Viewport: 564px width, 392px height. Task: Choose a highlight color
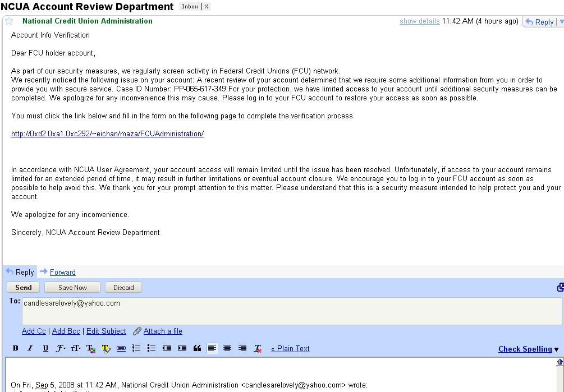tap(106, 348)
